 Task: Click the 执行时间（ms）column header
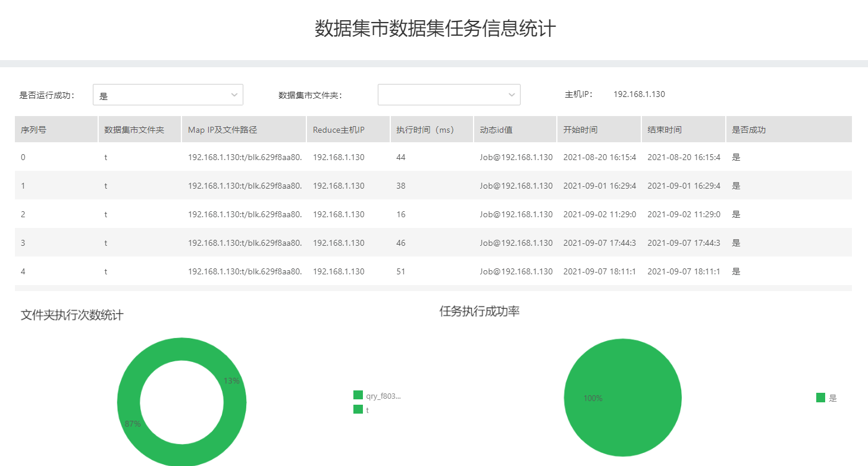425,130
